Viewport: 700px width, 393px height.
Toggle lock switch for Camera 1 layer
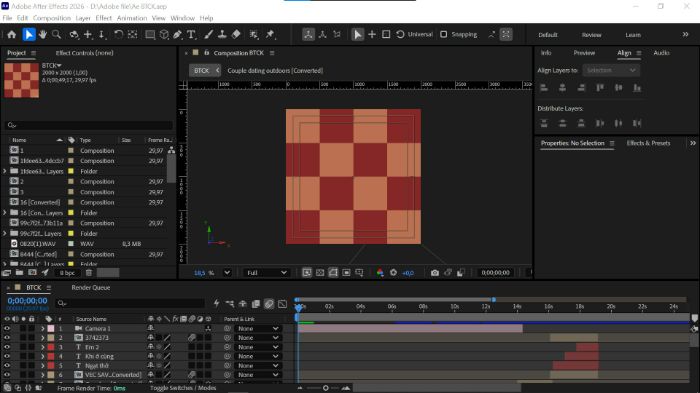31,328
